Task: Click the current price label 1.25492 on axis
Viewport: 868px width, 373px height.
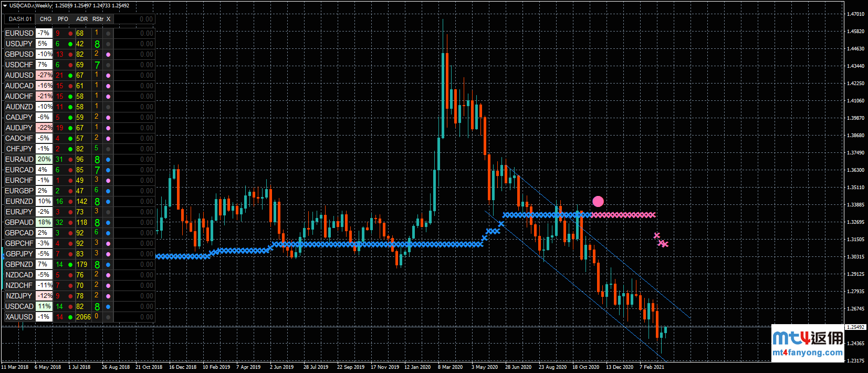Action: click(x=855, y=327)
